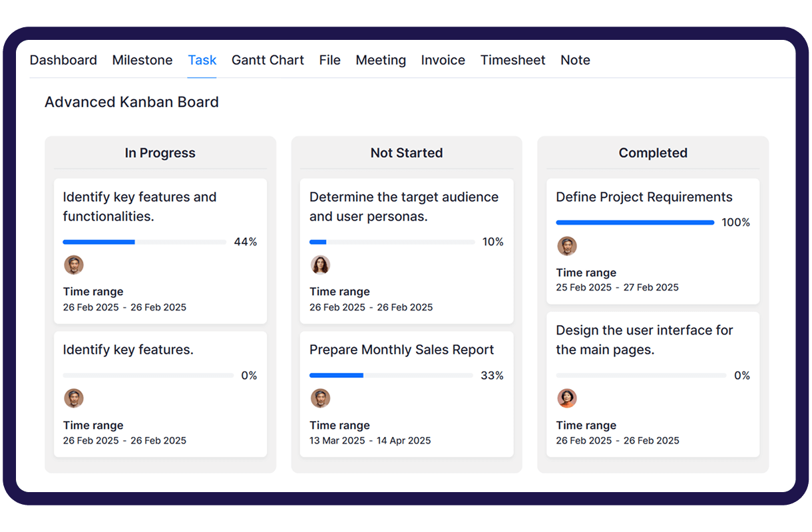This screenshot has height=532, width=812.
Task: Go to the Timesheet tab
Action: pyautogui.click(x=512, y=60)
